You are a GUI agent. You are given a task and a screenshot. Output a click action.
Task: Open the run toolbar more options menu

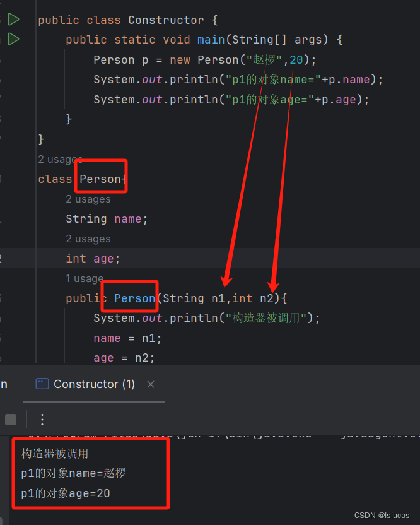click(42, 419)
